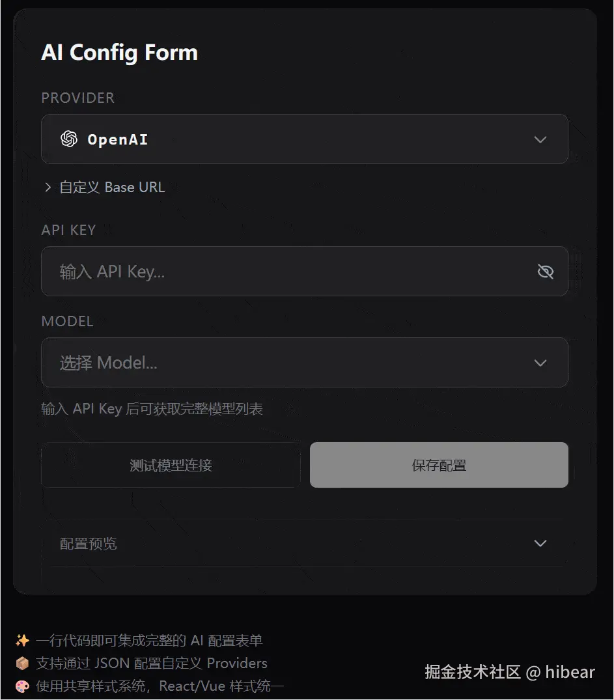
Task: Click the package icon before JSON Providers text
Action: coord(23,663)
